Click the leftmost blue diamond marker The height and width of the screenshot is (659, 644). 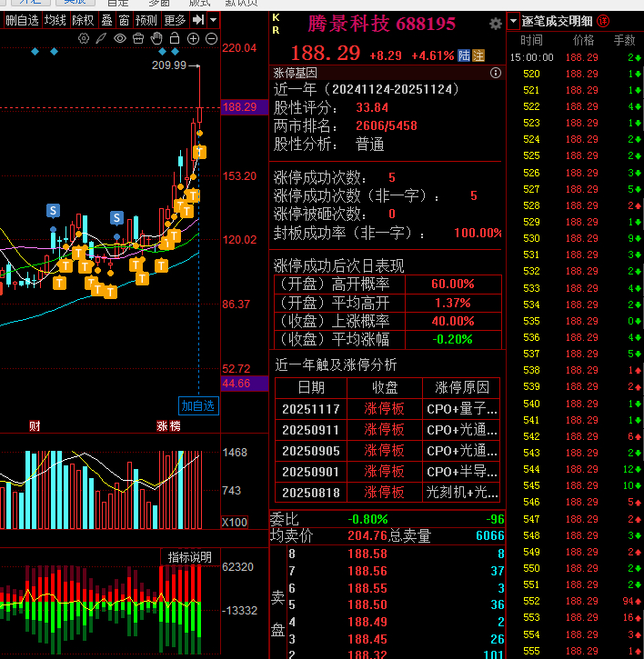point(35,51)
